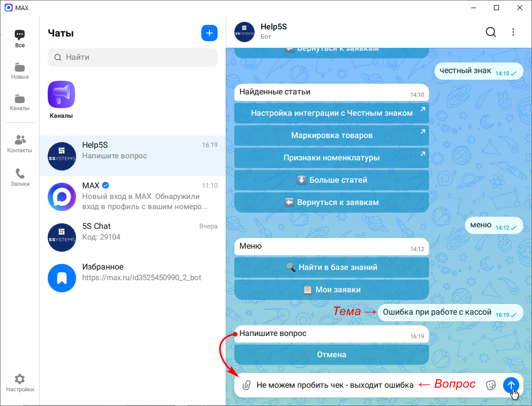Click the 'Чаты' heading
Image resolution: width=532 pixels, height=406 pixels.
61,33
